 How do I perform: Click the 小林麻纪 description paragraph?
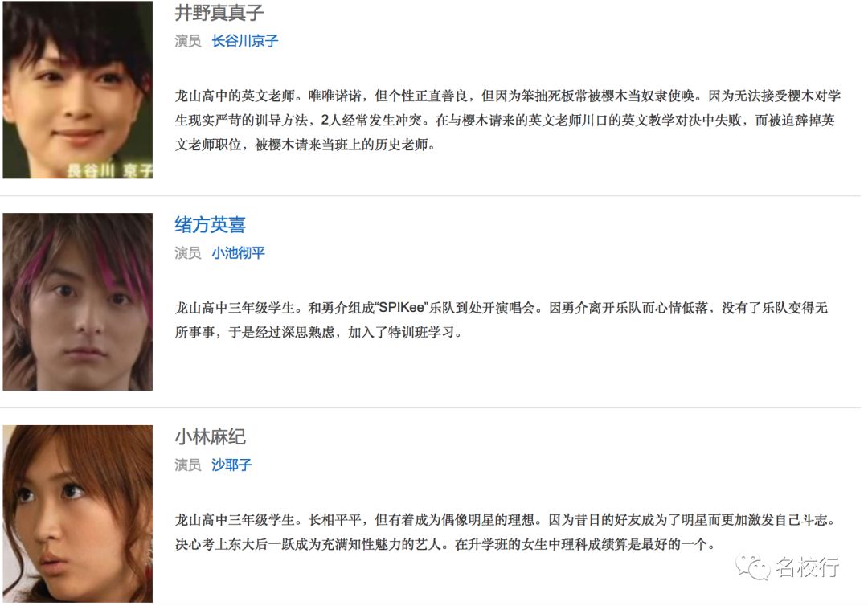click(505, 532)
